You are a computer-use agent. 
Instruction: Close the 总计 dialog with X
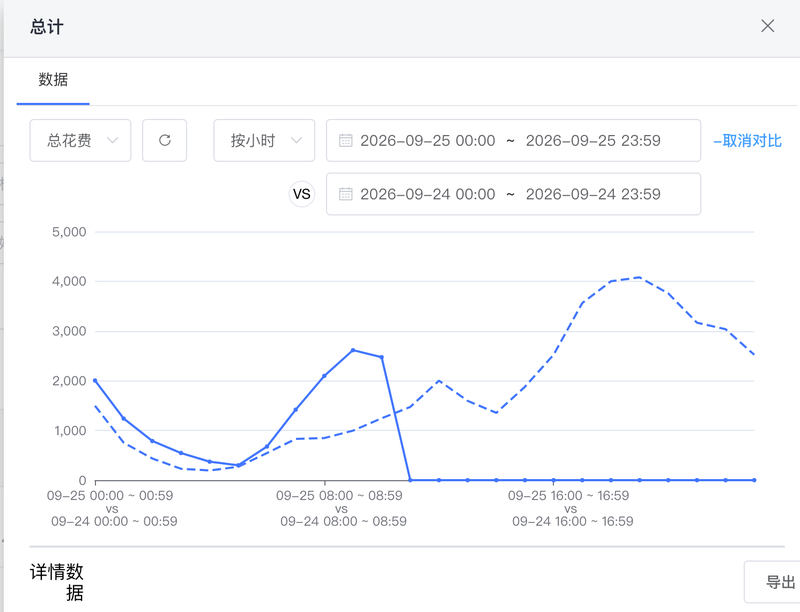[767, 26]
